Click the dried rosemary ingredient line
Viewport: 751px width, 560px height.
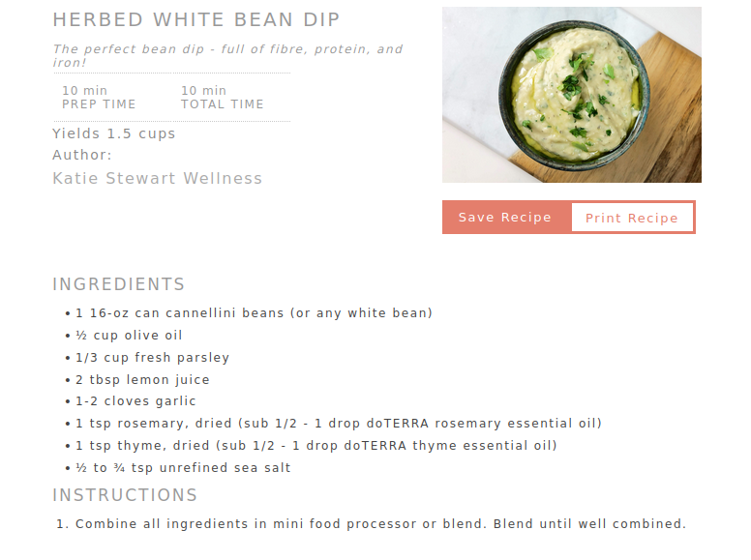(339, 424)
